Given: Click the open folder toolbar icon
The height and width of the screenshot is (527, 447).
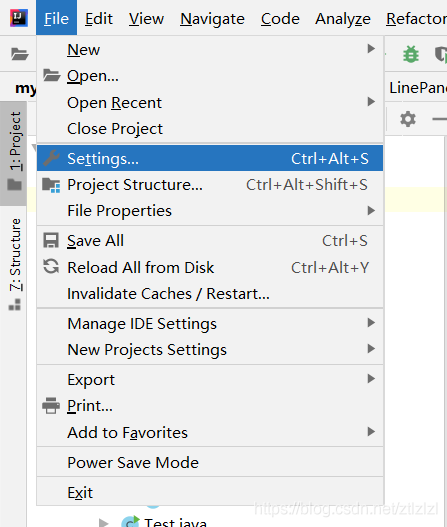Looking at the screenshot, I should (x=19, y=54).
